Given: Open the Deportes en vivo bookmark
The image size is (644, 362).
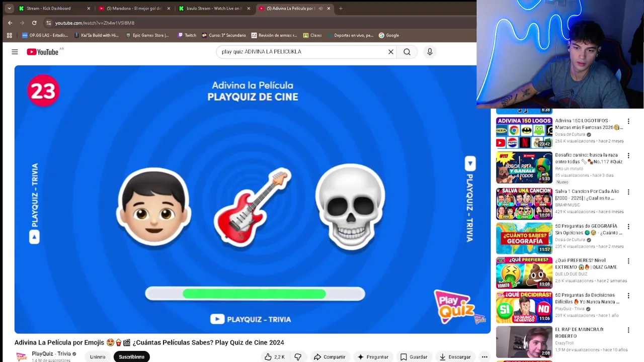Looking at the screenshot, I should coord(350,35).
